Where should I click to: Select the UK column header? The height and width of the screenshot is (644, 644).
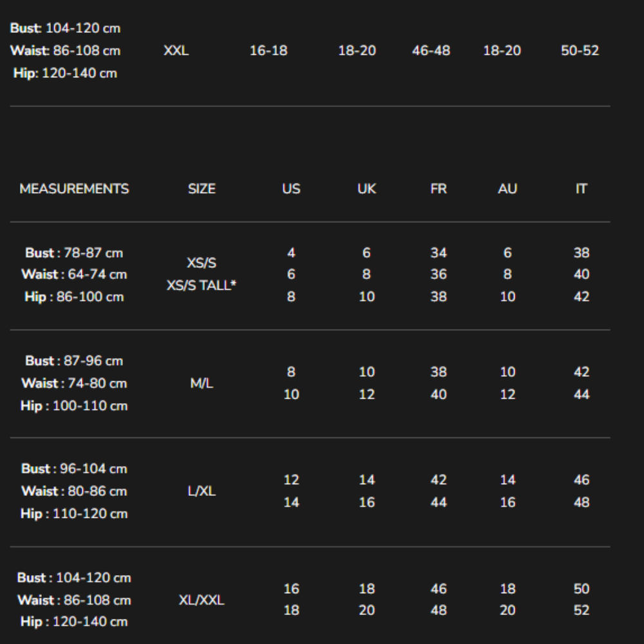(366, 189)
